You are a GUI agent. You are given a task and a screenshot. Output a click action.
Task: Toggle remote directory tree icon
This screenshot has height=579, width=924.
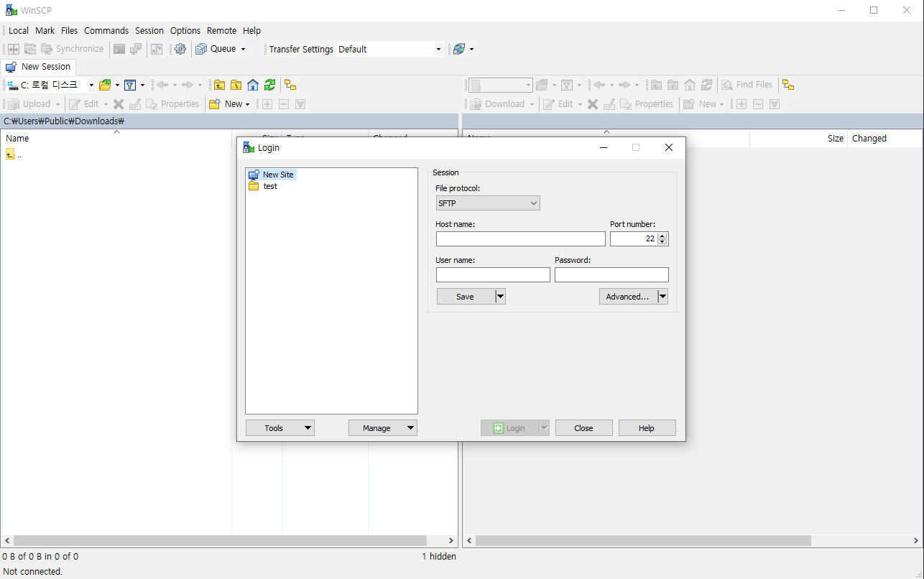click(x=788, y=85)
